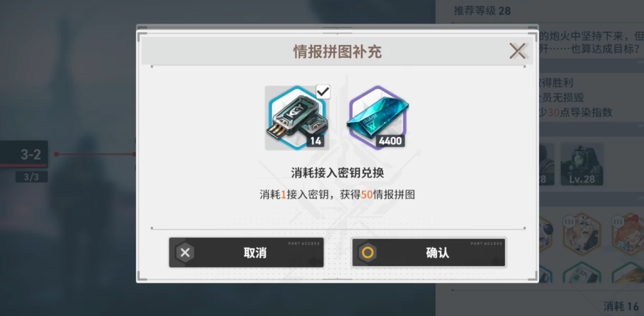Viewport: 644px width, 316px height.
Task: Click the 消耗 16 cost label
Action: click(x=621, y=306)
